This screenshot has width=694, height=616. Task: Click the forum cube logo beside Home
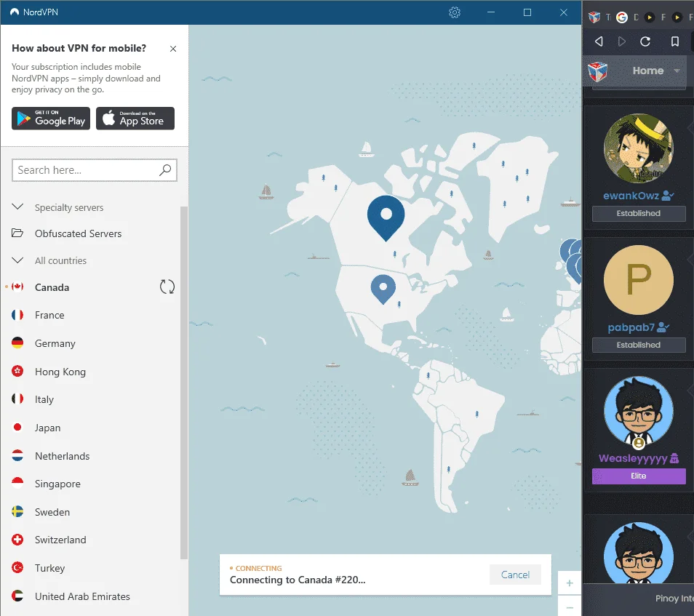point(597,72)
